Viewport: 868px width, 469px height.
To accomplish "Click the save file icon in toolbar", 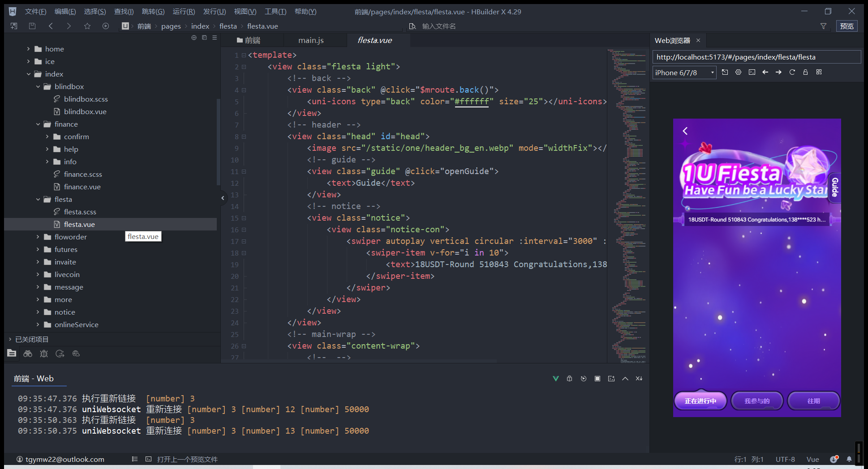I will tap(32, 26).
